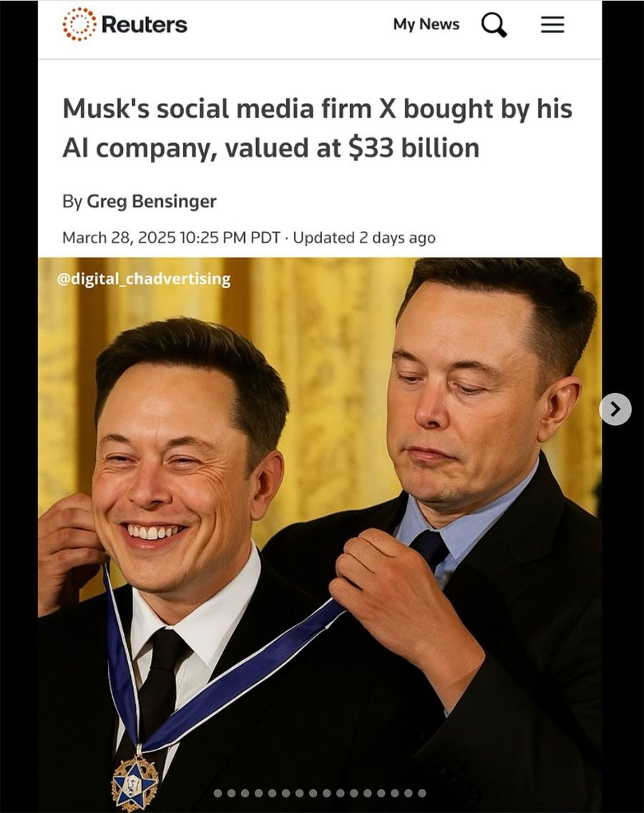Click the medal ceremony article photo
The image size is (644, 813).
click(x=320, y=535)
